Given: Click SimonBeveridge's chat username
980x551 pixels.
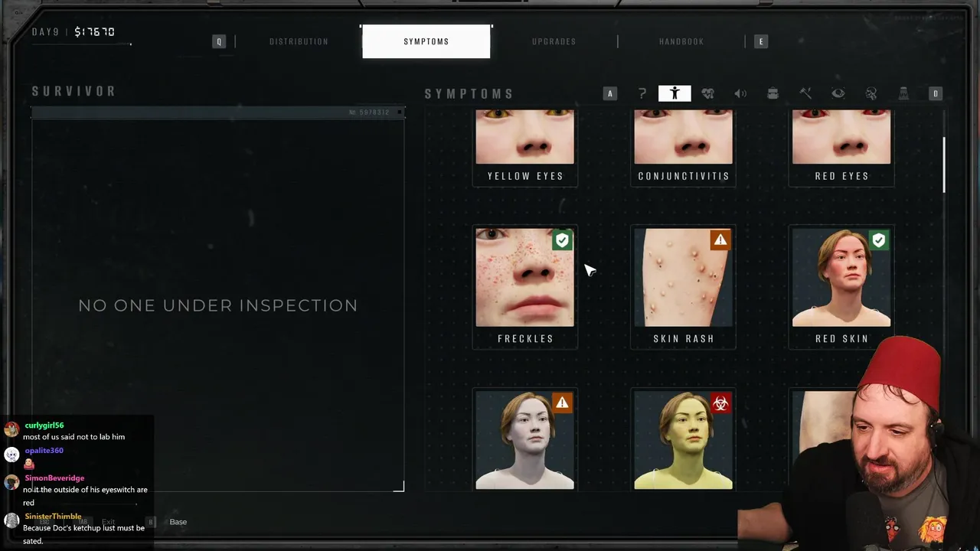Looking at the screenshot, I should [x=54, y=478].
